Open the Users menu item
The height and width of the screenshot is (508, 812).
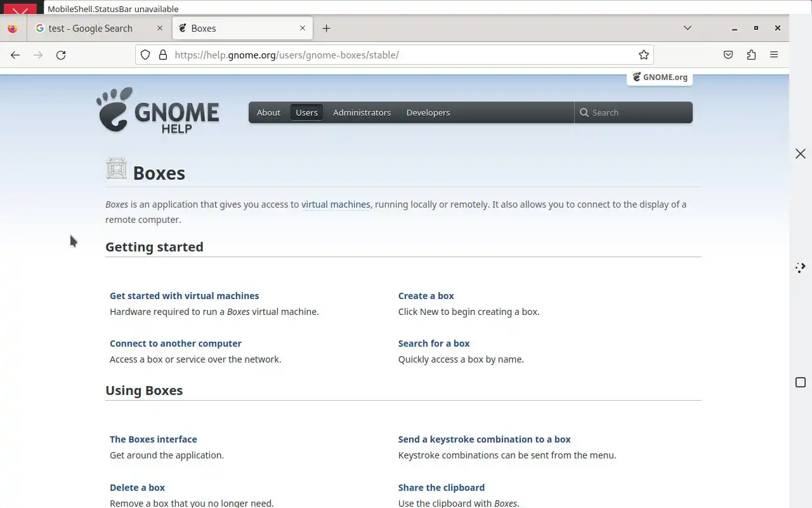306,112
